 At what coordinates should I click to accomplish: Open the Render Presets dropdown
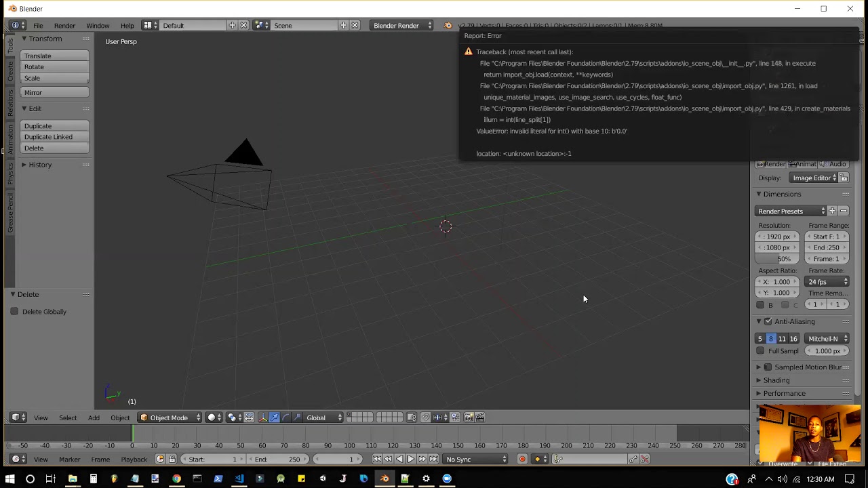click(791, 211)
